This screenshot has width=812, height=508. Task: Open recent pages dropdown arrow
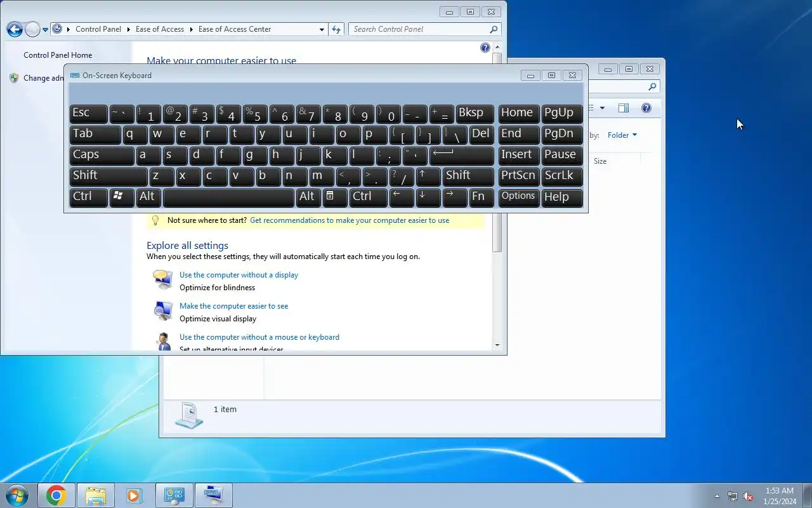(x=45, y=29)
